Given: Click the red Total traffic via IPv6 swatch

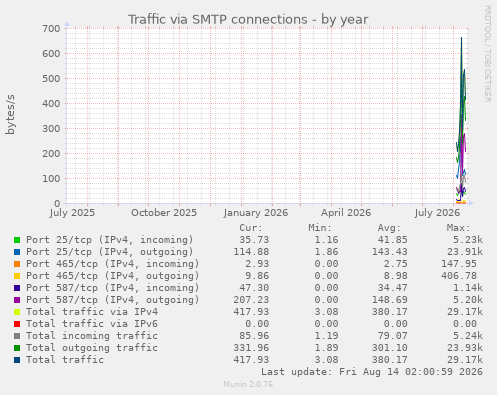Looking at the screenshot, I should (x=17, y=324).
